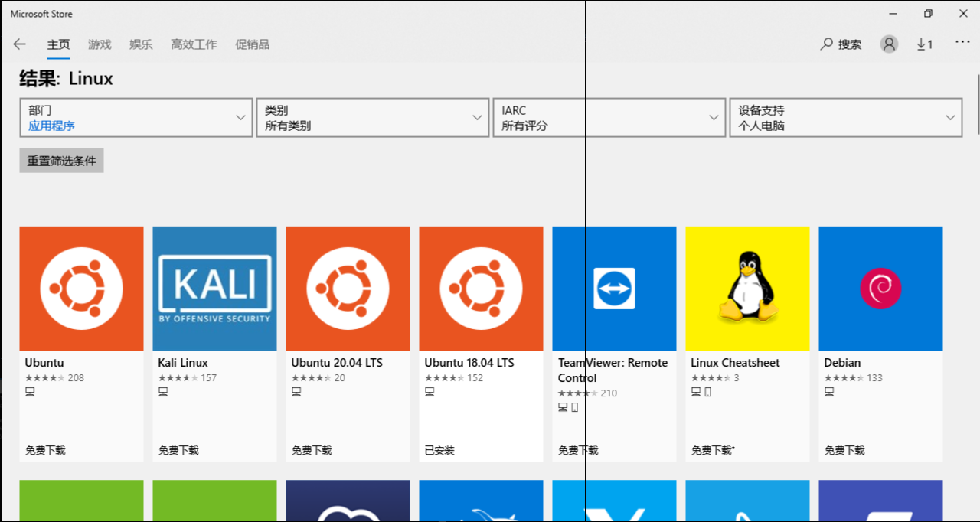Expand the 设备支持 filter dropdown

846,118
